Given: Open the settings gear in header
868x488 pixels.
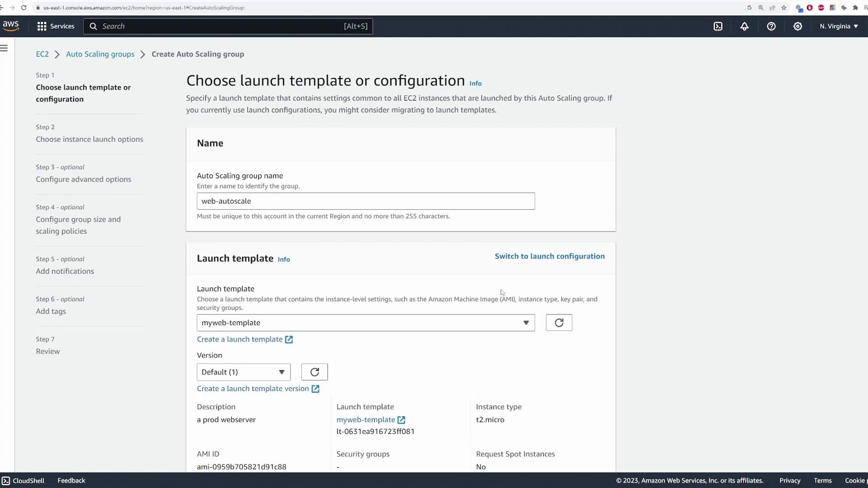Looking at the screenshot, I should (798, 26).
